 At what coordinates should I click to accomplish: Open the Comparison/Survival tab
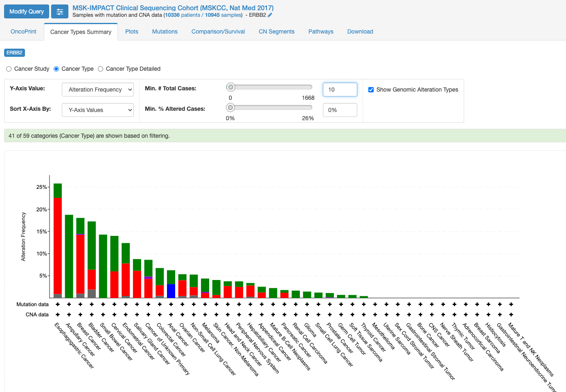pos(218,31)
